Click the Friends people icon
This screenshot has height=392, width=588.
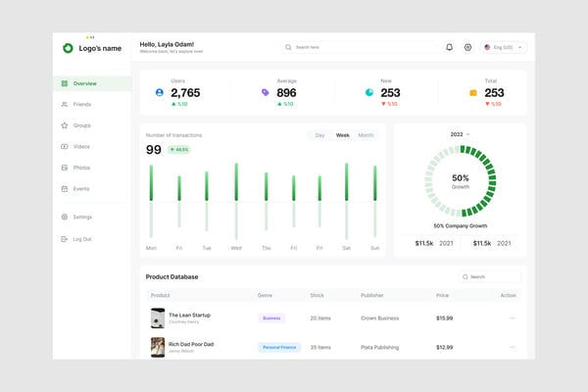point(65,104)
